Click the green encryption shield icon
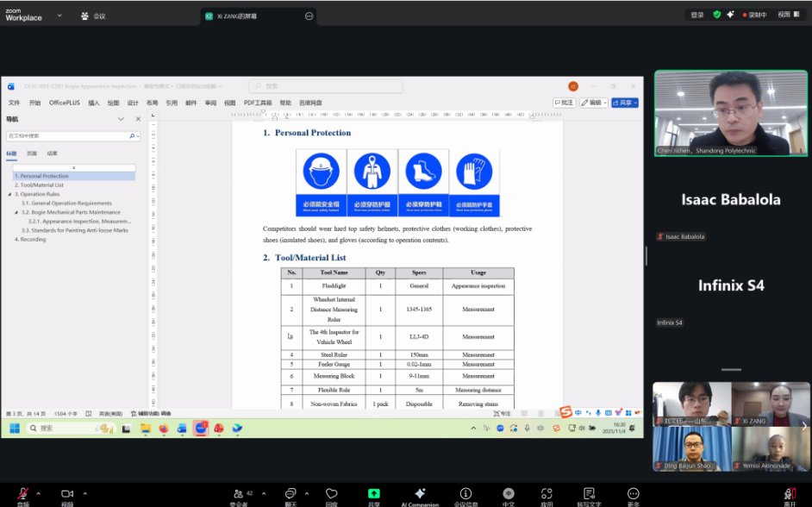This screenshot has height=507, width=812. point(716,15)
